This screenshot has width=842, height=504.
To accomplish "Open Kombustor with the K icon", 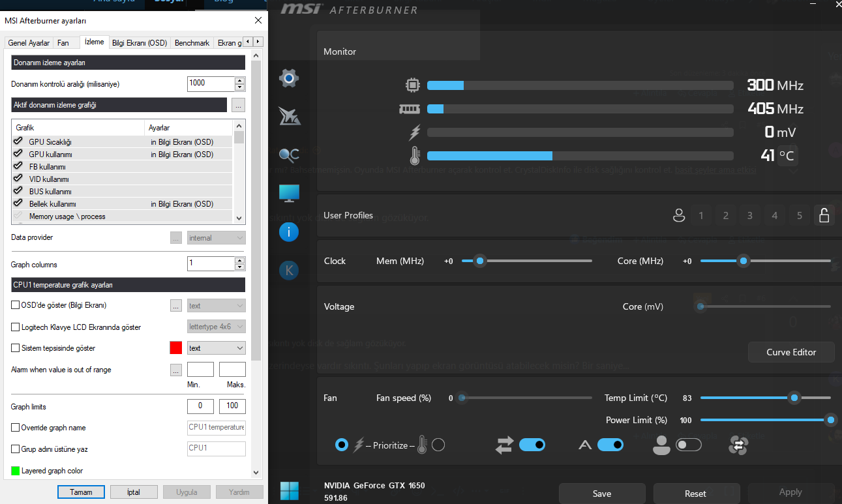I will (x=289, y=270).
